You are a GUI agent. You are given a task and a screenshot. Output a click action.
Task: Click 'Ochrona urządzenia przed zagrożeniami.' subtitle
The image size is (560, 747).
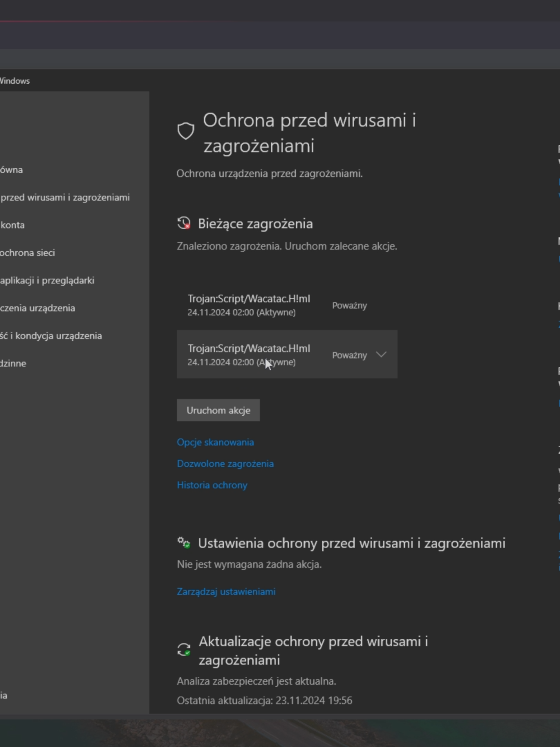(x=270, y=173)
